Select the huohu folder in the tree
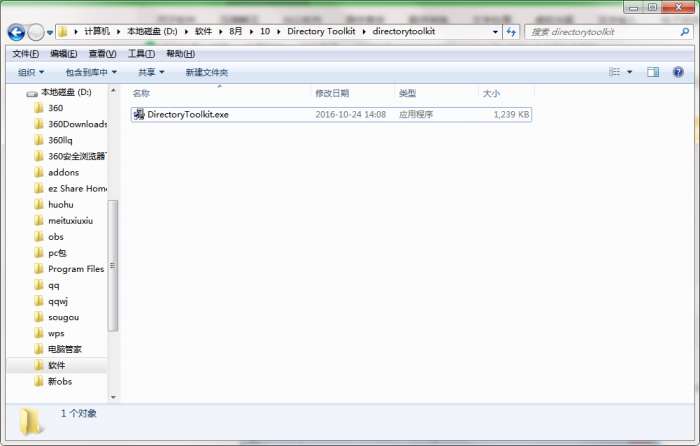Viewport: 700px width, 446px height. [61, 204]
